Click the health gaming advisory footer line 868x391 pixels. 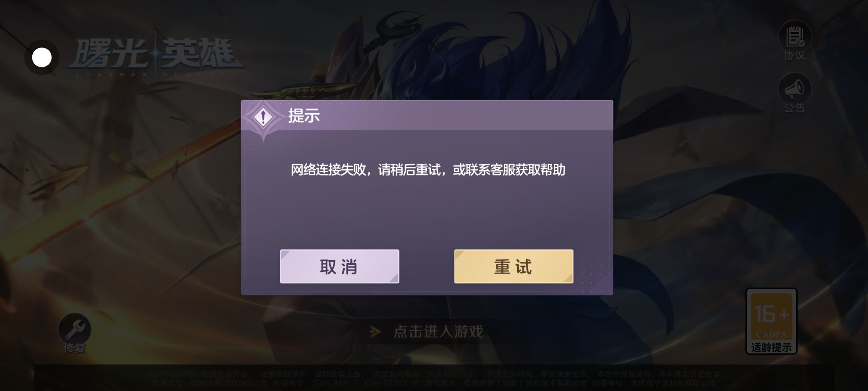[x=434, y=374]
